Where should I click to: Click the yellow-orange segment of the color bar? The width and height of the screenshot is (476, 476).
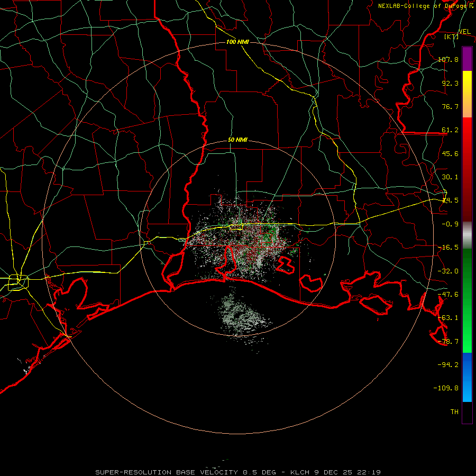pyautogui.click(x=467, y=94)
